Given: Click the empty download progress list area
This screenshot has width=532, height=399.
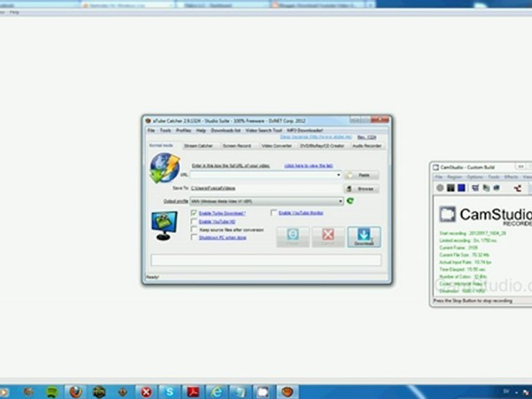Looking at the screenshot, I should (x=266, y=260).
